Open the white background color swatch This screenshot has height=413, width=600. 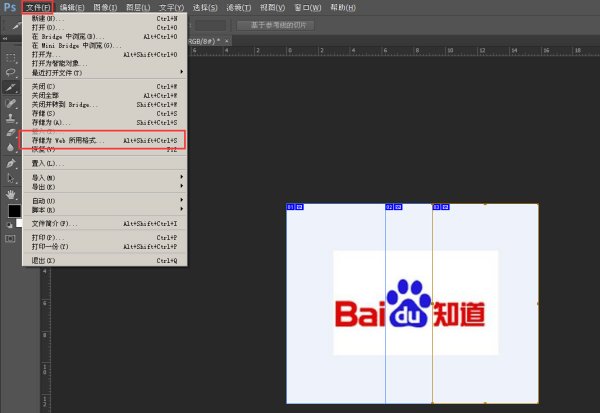point(19,223)
